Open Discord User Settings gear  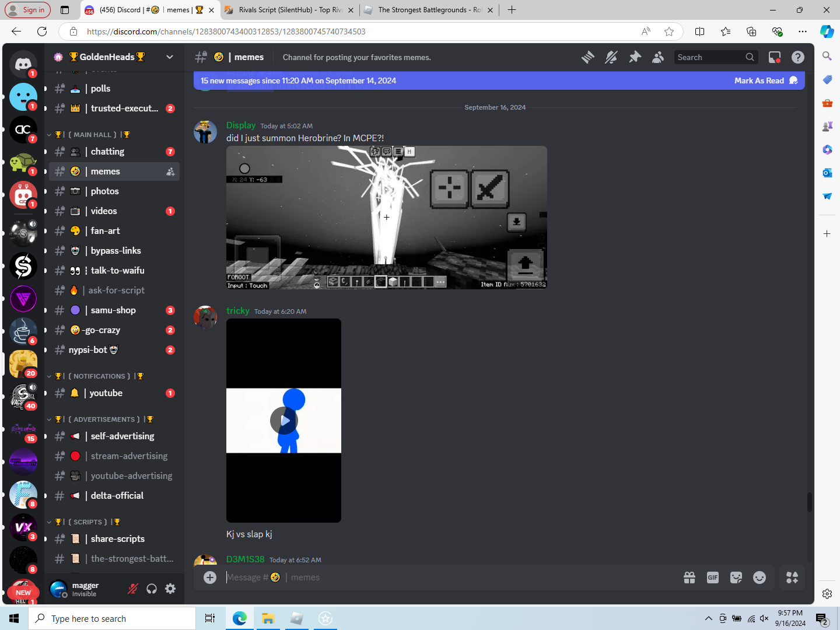point(170,589)
